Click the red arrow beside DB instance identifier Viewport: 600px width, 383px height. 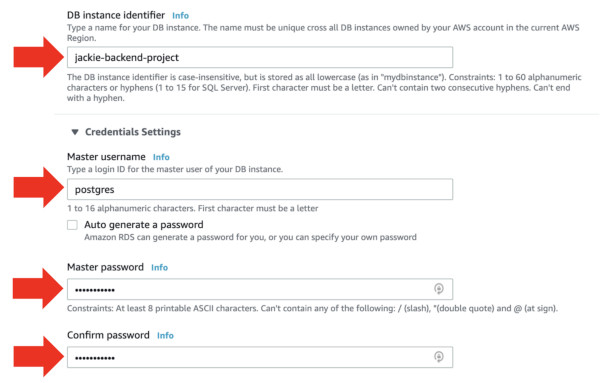[x=39, y=57]
